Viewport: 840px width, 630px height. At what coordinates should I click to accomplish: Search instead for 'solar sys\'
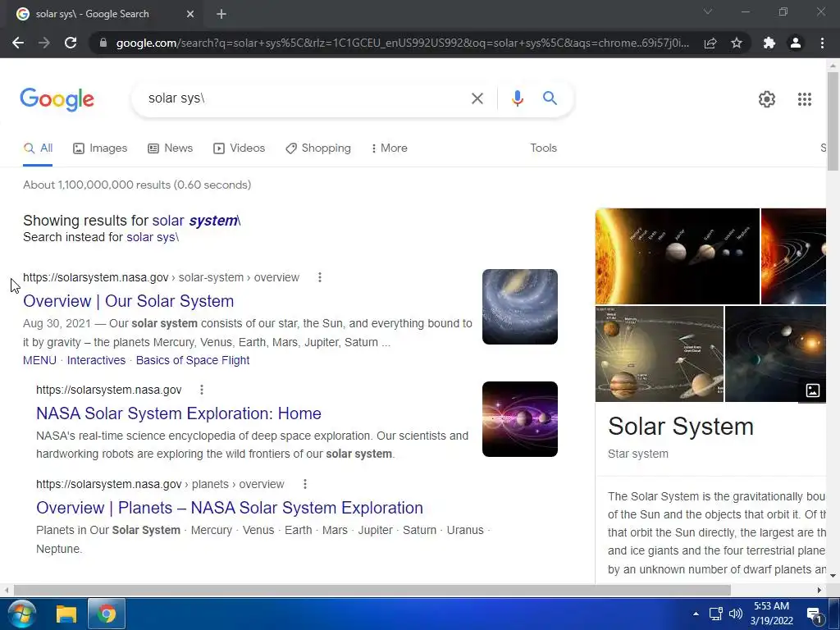tap(153, 237)
